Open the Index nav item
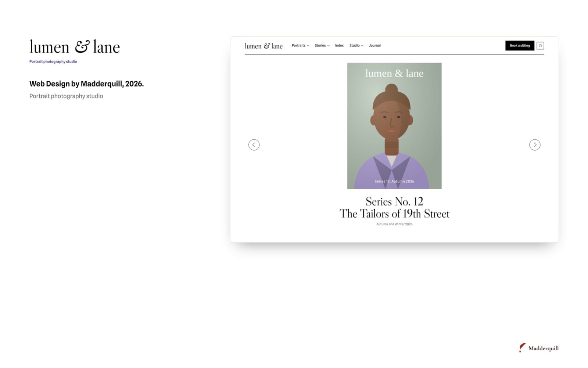 [339, 46]
